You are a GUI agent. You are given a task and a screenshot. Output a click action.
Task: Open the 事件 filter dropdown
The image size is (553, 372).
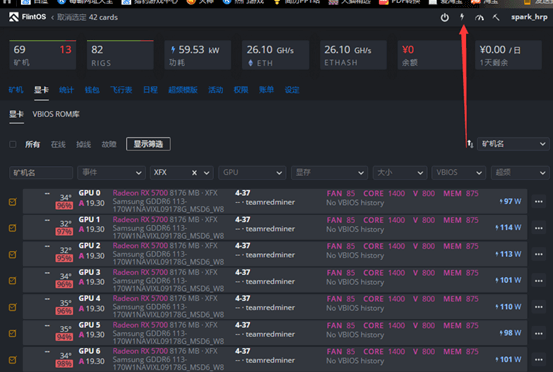(x=111, y=173)
